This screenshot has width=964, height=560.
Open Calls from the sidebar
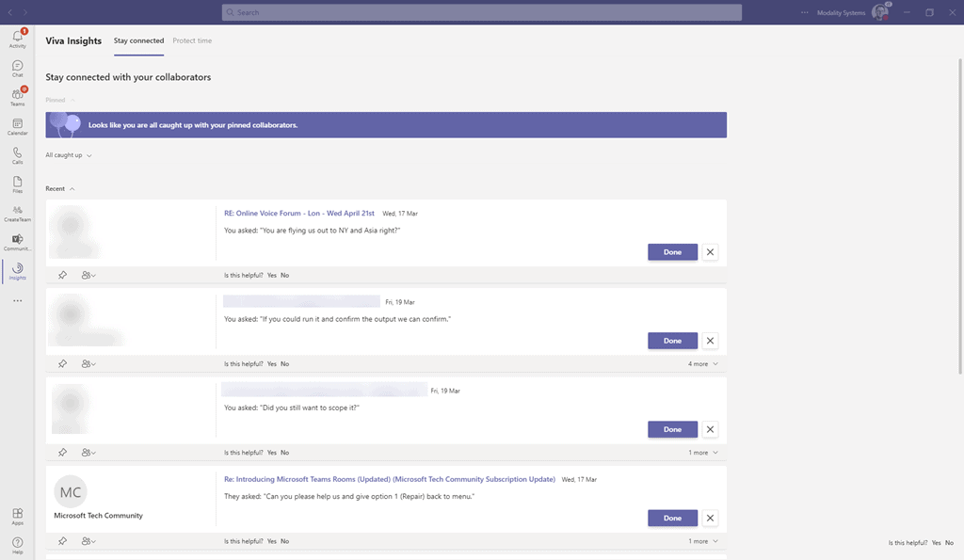pyautogui.click(x=17, y=155)
